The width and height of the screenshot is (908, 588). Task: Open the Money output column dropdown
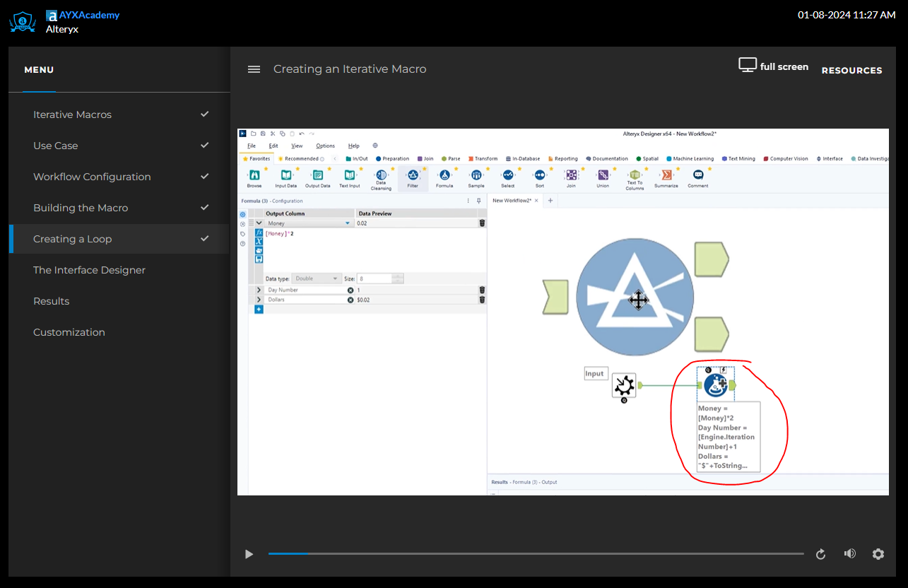click(x=347, y=223)
